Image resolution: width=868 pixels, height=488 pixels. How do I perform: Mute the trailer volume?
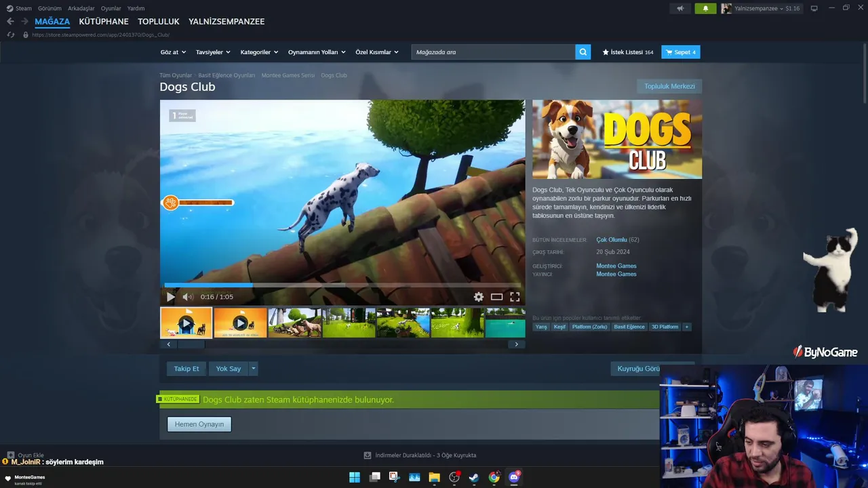click(188, 297)
